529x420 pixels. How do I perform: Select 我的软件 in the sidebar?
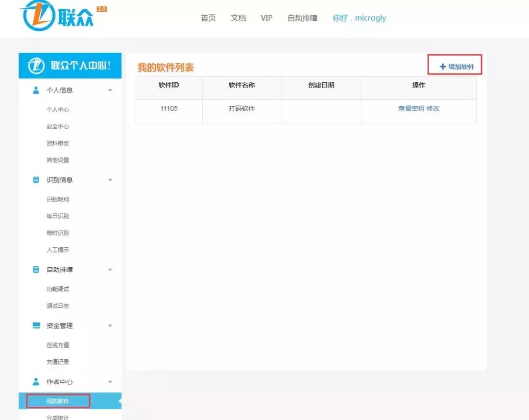(x=57, y=400)
